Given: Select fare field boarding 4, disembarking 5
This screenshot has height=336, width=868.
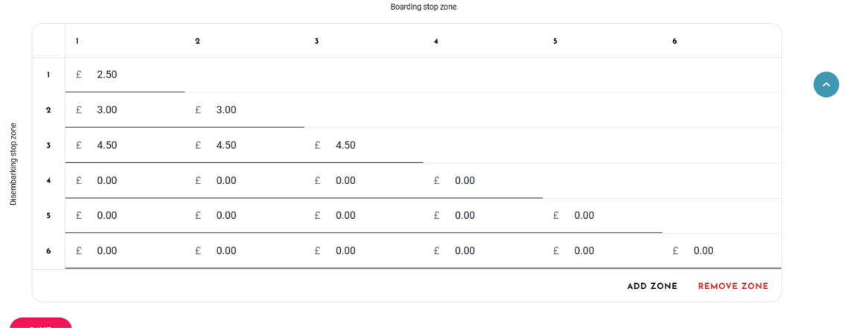Looking at the screenshot, I should click(x=483, y=216).
